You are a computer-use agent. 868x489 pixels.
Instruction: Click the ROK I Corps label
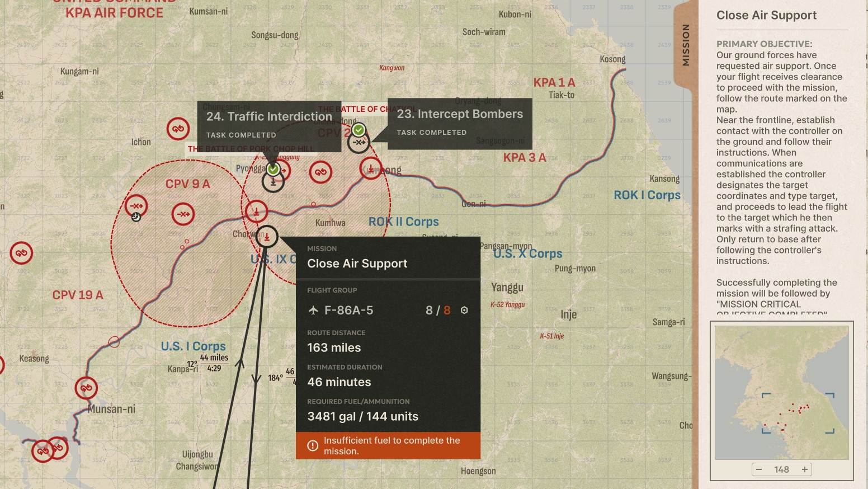point(647,195)
